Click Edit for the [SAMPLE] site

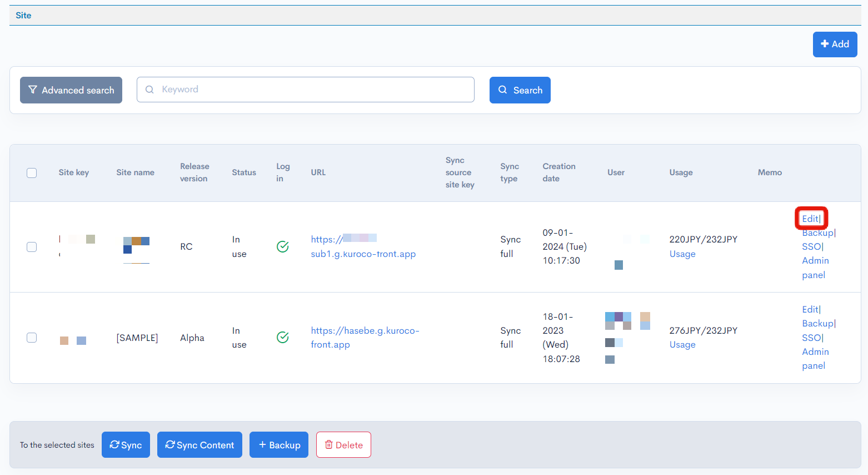(810, 309)
